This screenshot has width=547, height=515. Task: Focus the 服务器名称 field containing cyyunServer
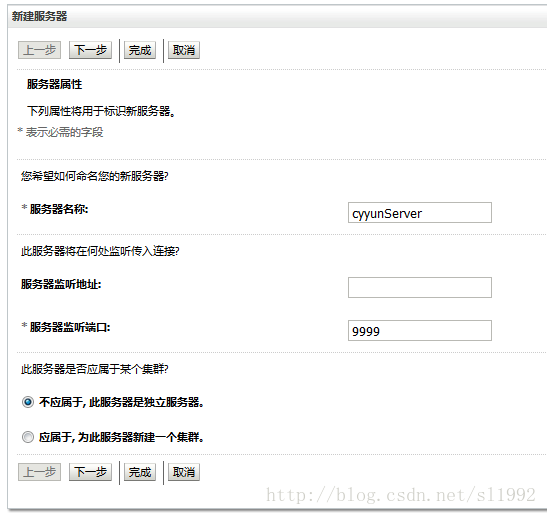coord(420,212)
